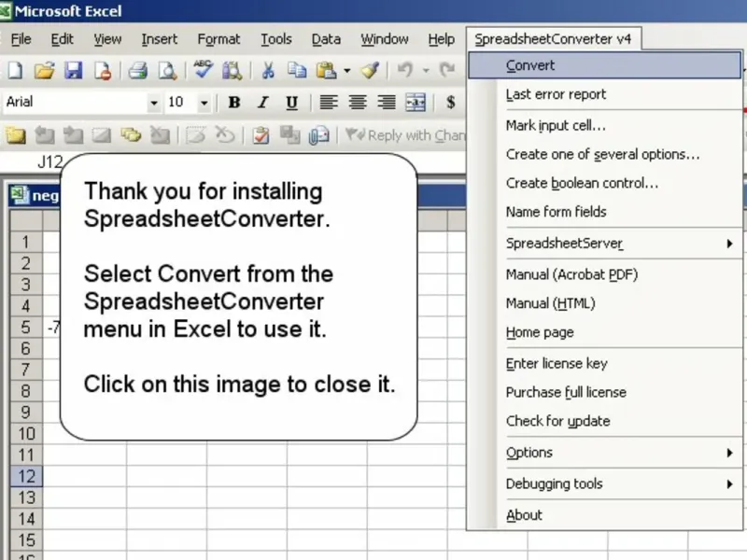The width and height of the screenshot is (747, 560).
Task: Open the Format menu
Action: point(218,39)
